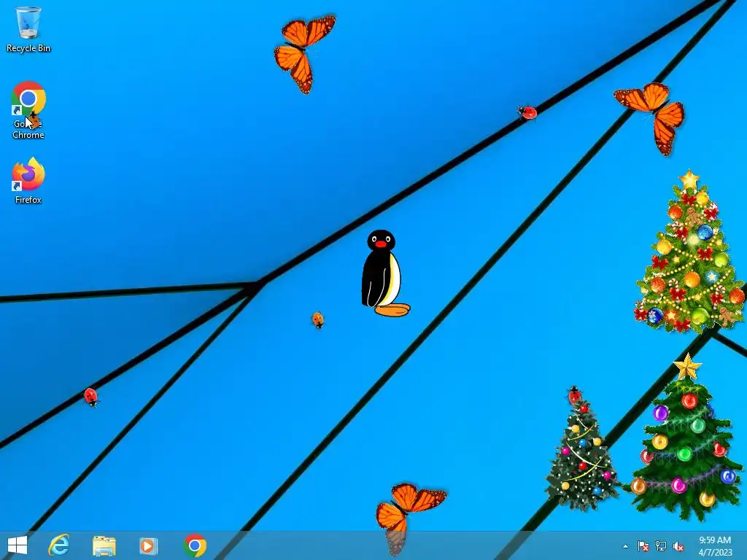Open Action Center flag icon in tray

(643, 546)
